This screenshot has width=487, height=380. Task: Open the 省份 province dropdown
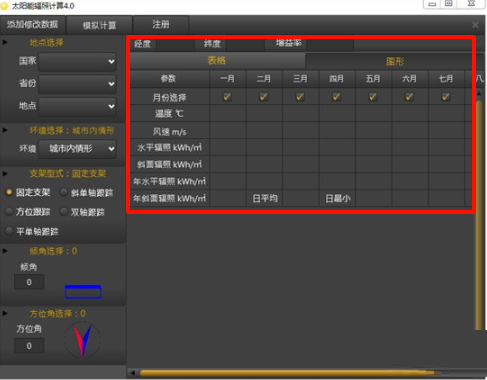coord(77,84)
